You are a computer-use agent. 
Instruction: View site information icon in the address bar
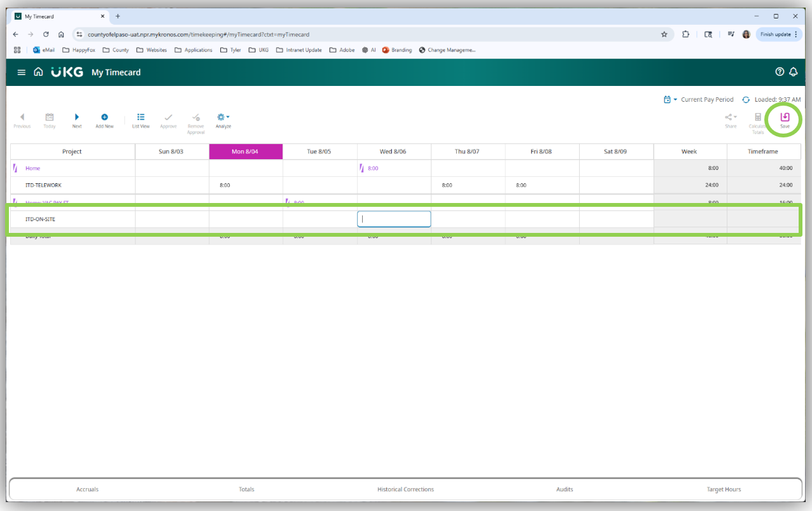coord(80,34)
